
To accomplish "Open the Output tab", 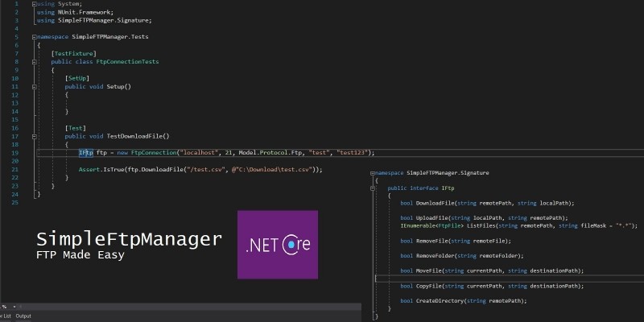I will tap(23, 316).
